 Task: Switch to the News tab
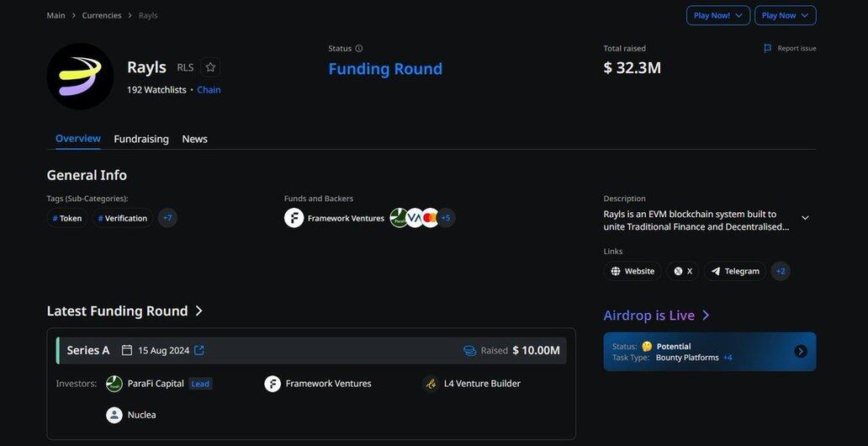pos(194,139)
